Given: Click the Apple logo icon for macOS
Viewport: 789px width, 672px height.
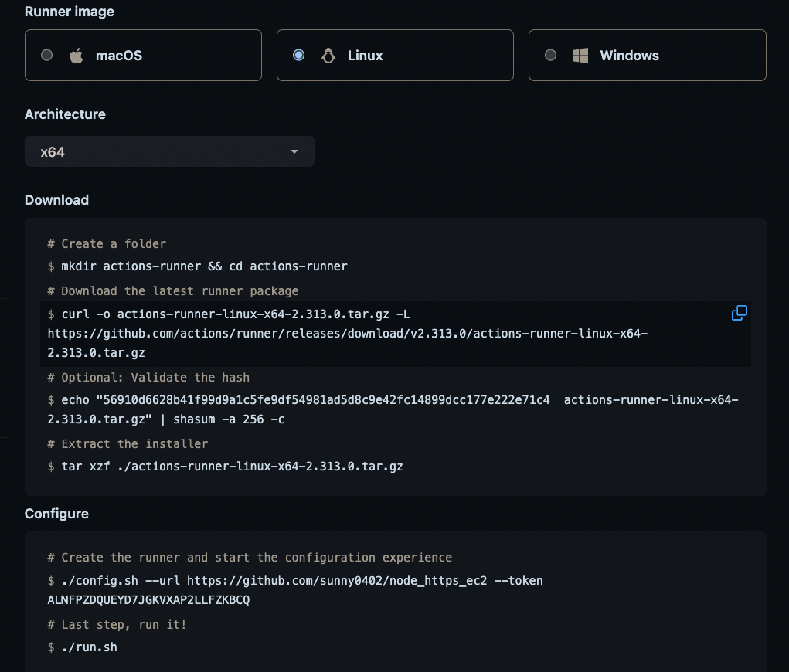Looking at the screenshot, I should click(x=76, y=55).
